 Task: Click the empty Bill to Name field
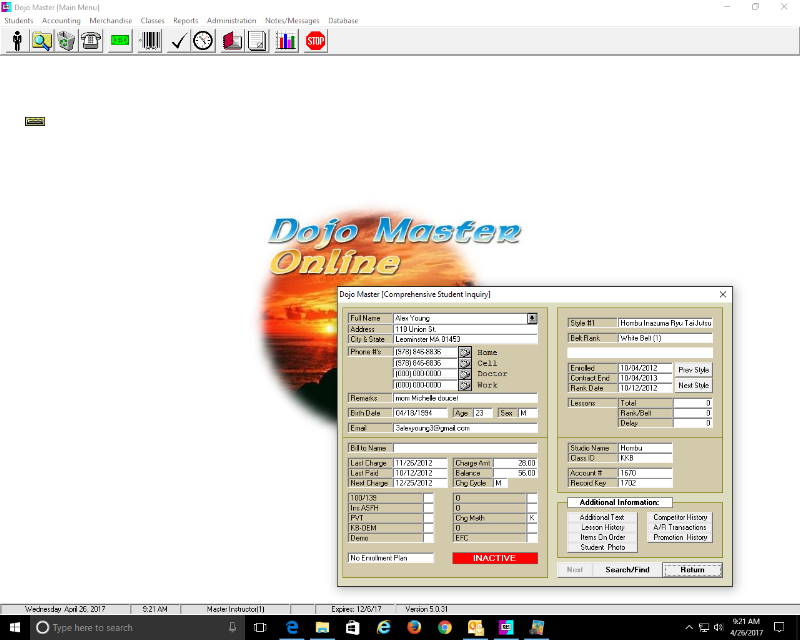pyautogui.click(x=465, y=448)
